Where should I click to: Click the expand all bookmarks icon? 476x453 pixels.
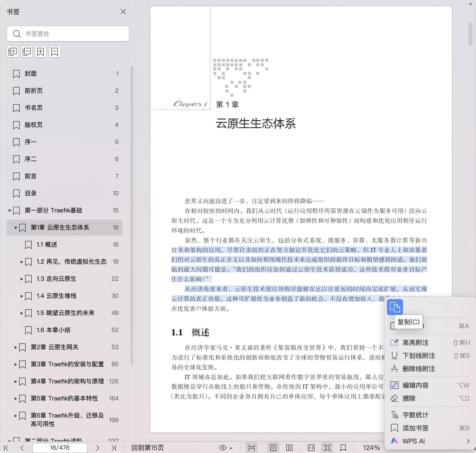point(13,52)
